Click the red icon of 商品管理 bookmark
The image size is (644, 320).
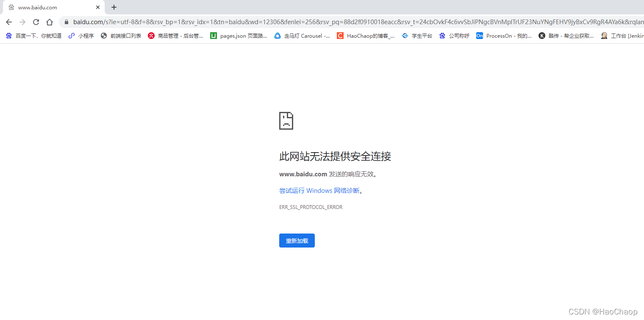coord(151,36)
